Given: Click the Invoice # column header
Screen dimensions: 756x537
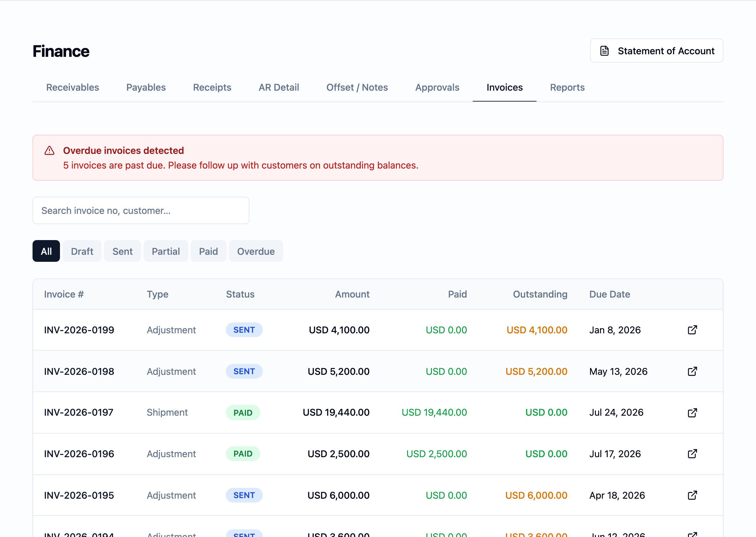Looking at the screenshot, I should point(64,294).
